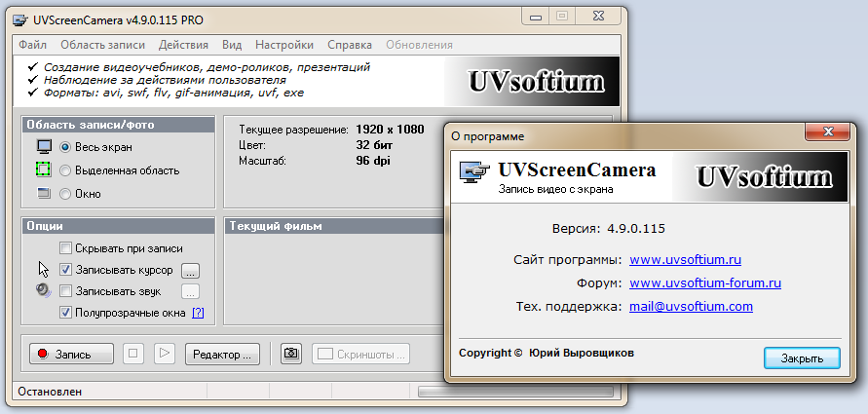Click the speaker sound icon in Опции
Screen dimensions: 868x414
point(44,290)
